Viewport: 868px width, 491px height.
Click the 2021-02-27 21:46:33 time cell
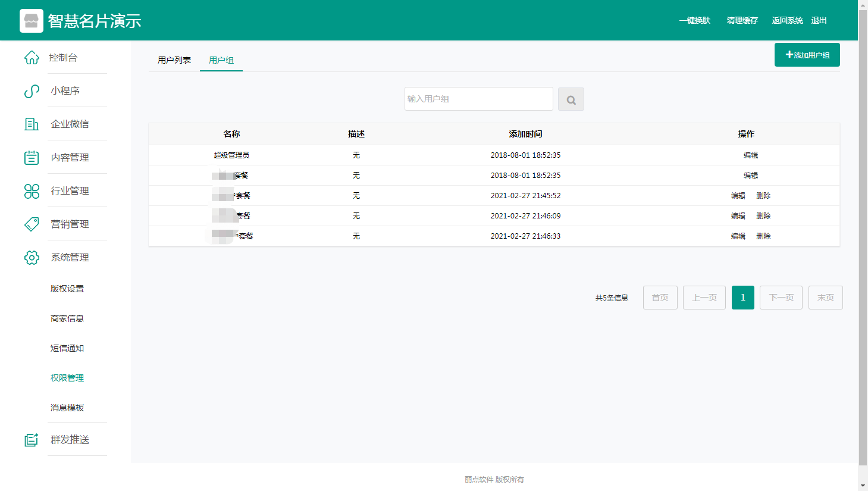click(525, 236)
